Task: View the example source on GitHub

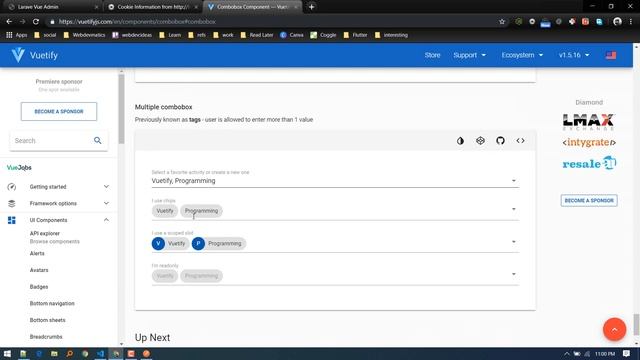Action: coord(500,141)
